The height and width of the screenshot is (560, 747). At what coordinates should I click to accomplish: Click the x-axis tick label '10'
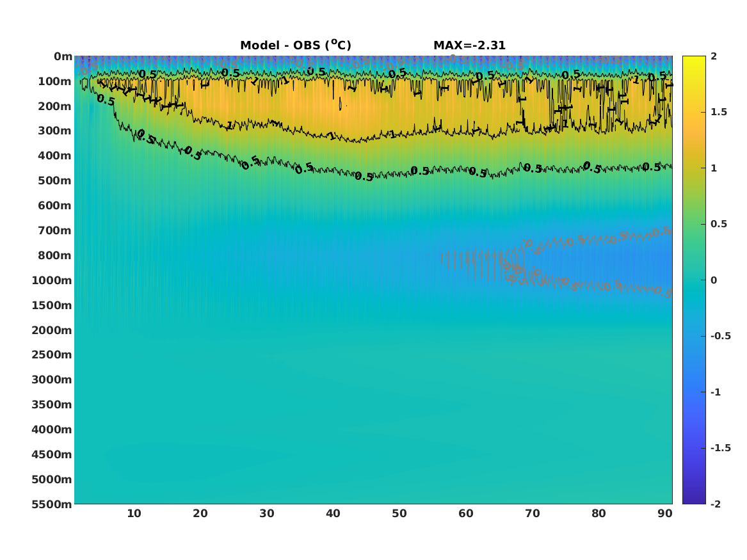coord(134,513)
